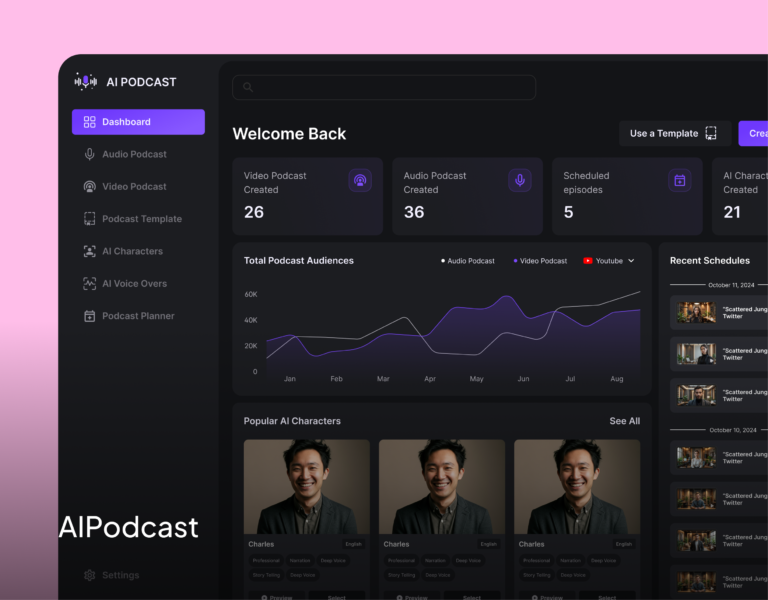Screen dimensions: 768x600
Task: Toggle the Audio Podcast chart legend
Action: coord(468,261)
